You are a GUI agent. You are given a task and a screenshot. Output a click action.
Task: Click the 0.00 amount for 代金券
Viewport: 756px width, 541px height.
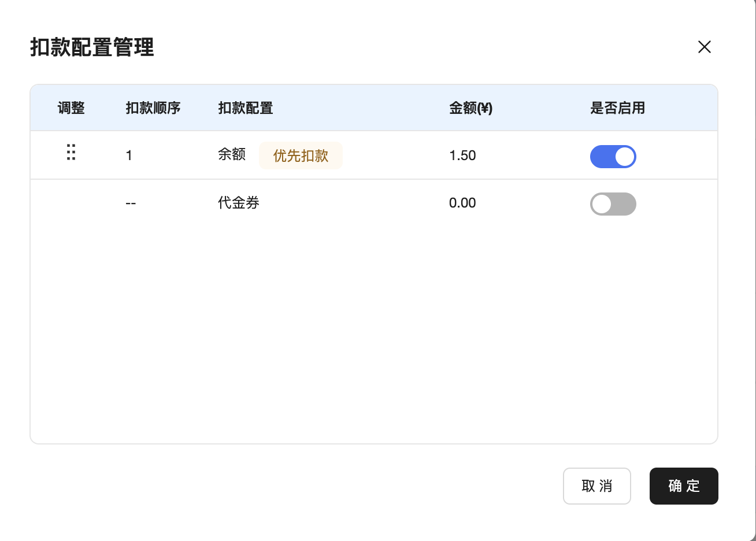462,203
